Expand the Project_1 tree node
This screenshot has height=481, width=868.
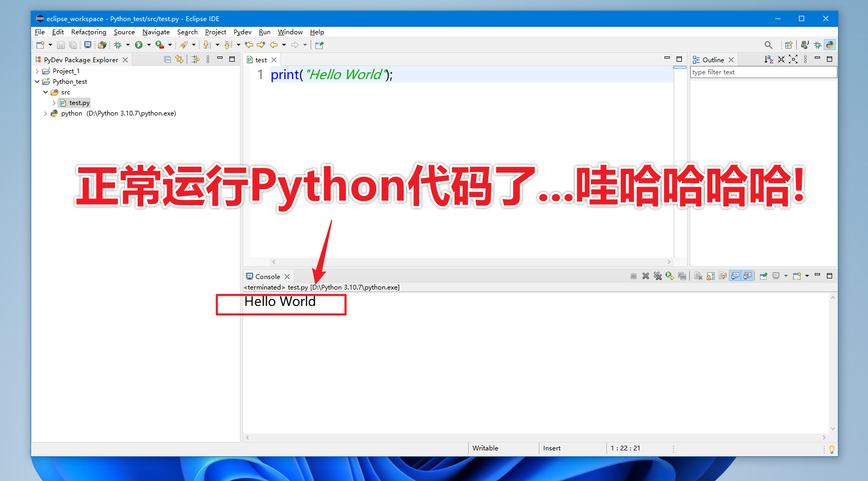[37, 71]
